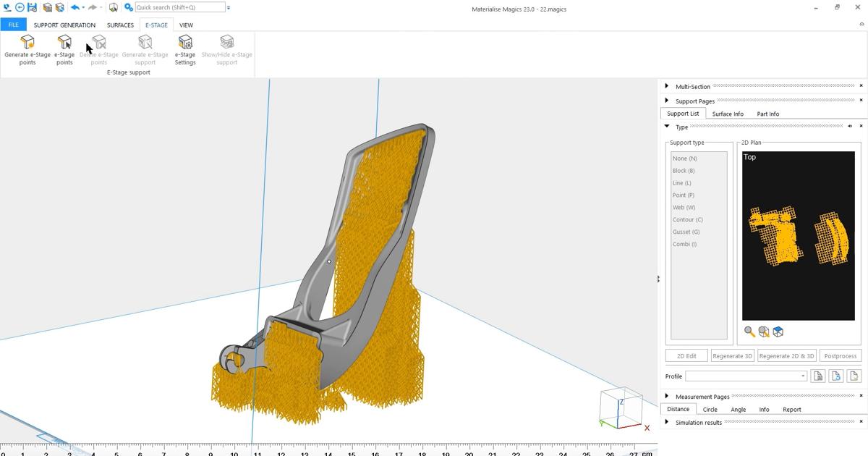This screenshot has height=456, width=868.
Task: Expand the Measurement Pages section
Action: (x=666, y=396)
